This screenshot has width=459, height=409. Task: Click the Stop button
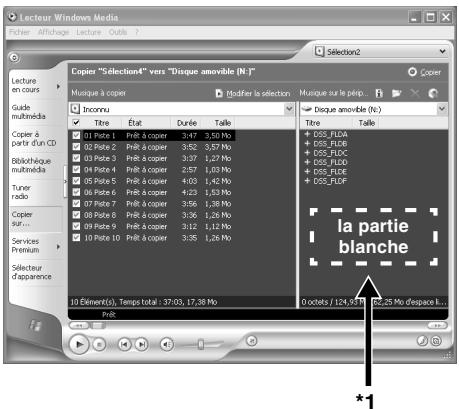(99, 344)
